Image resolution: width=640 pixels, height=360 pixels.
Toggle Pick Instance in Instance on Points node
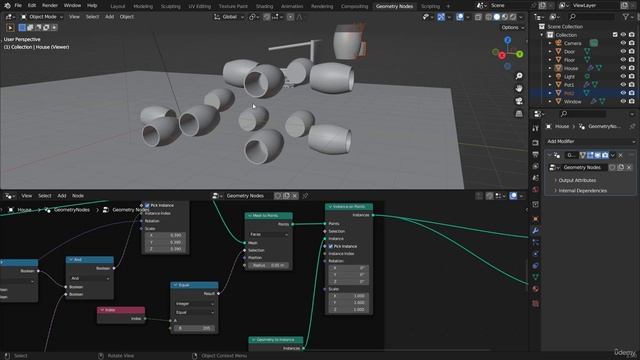331,247
